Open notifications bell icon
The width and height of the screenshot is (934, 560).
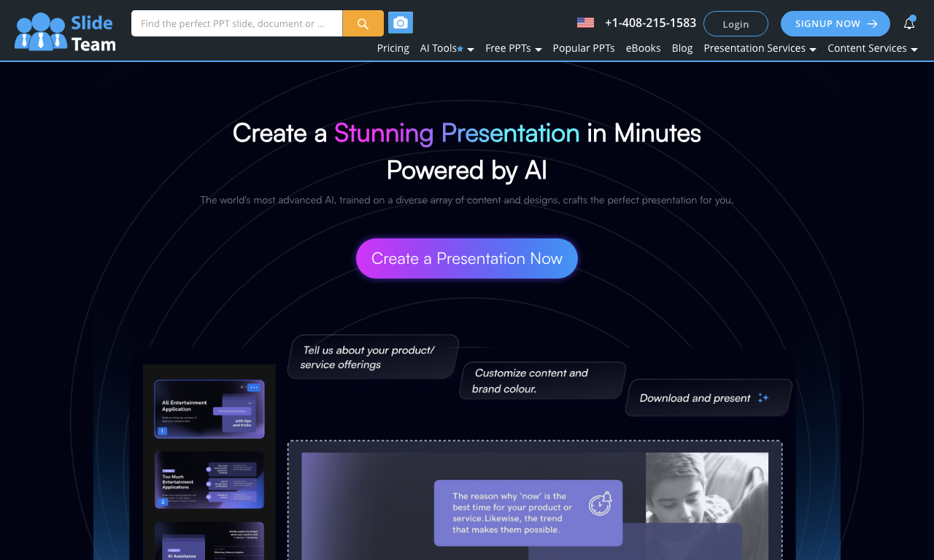tap(909, 23)
